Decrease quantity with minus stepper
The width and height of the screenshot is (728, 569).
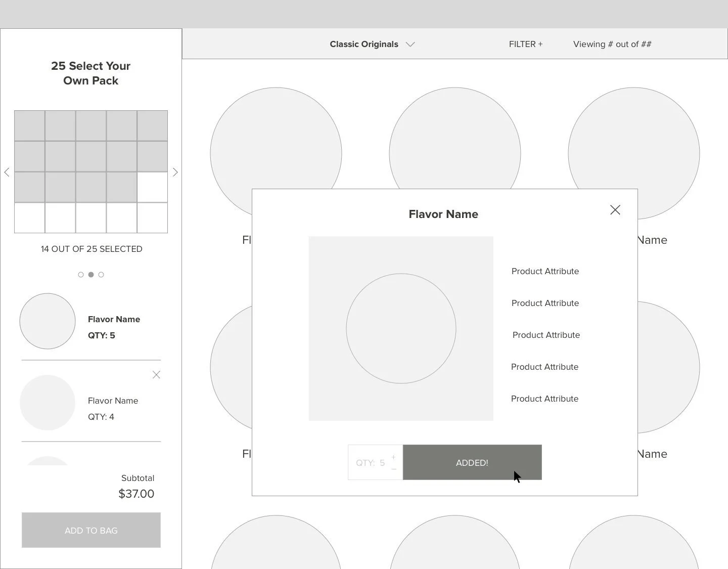click(x=394, y=469)
